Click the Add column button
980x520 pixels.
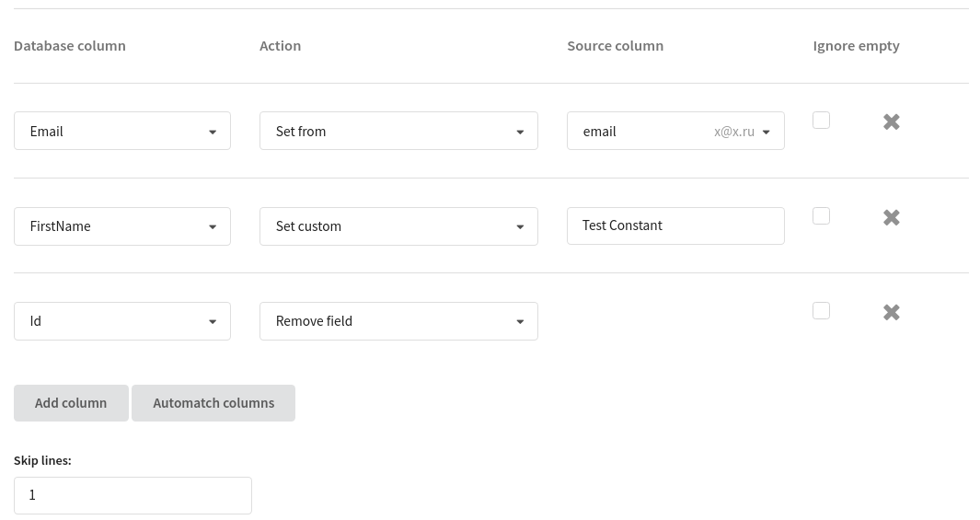(71, 403)
